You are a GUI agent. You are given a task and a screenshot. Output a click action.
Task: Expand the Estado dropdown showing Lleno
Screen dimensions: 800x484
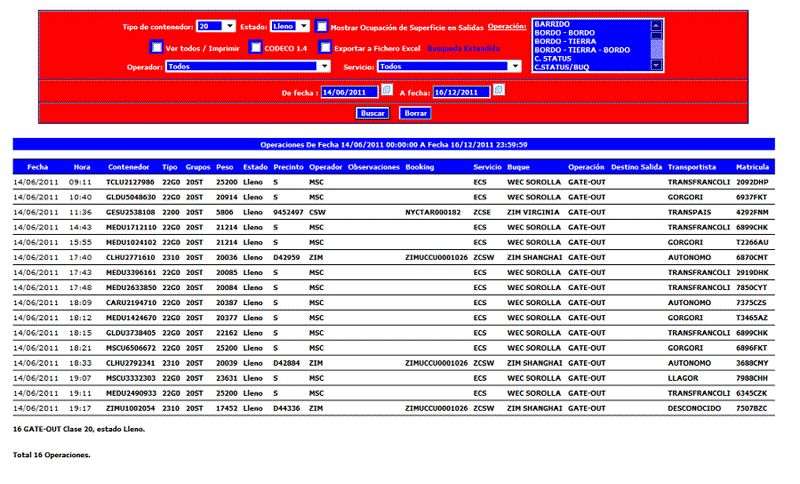click(x=290, y=26)
